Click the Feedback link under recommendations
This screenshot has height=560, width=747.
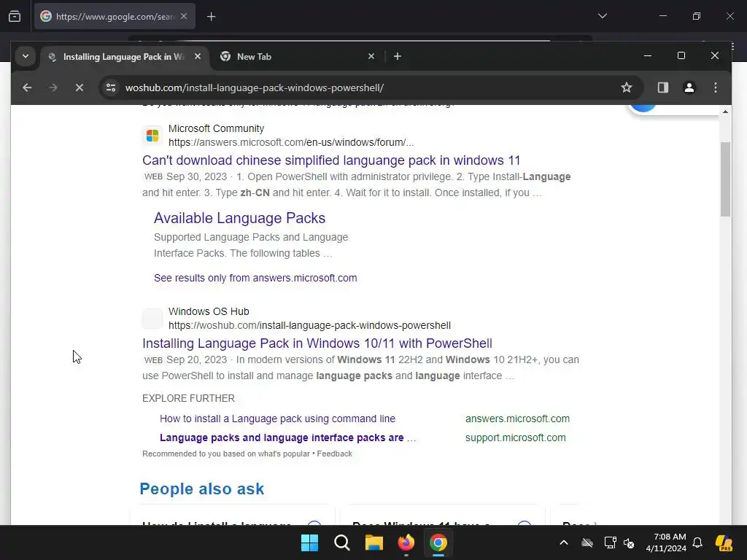pos(334,454)
